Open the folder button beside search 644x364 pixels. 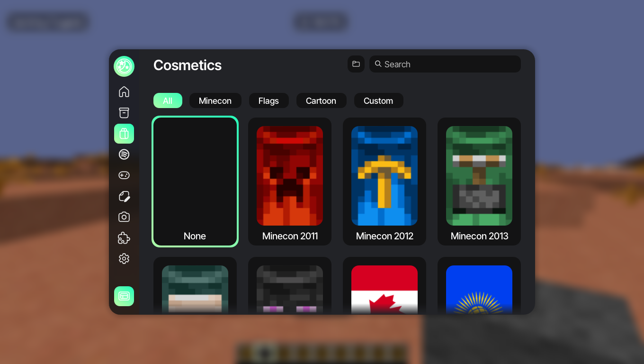point(356,64)
